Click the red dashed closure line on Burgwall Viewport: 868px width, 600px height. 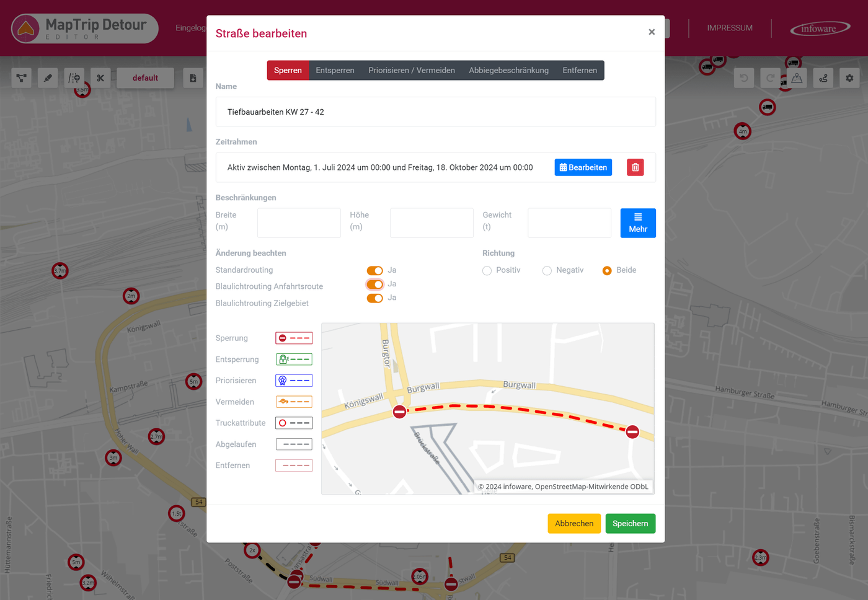pos(516,410)
